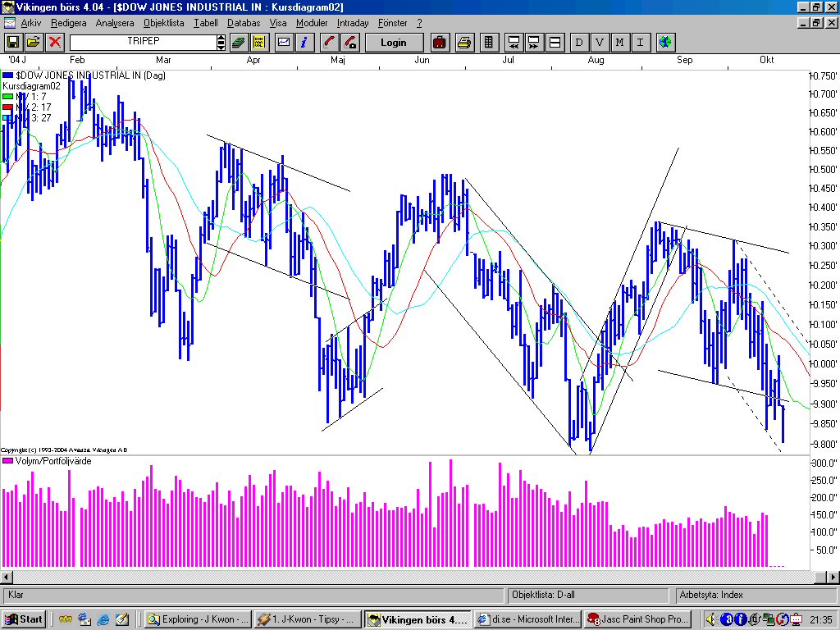Click the 'Klar' status bar text
The height and width of the screenshot is (630, 840).
click(x=16, y=595)
